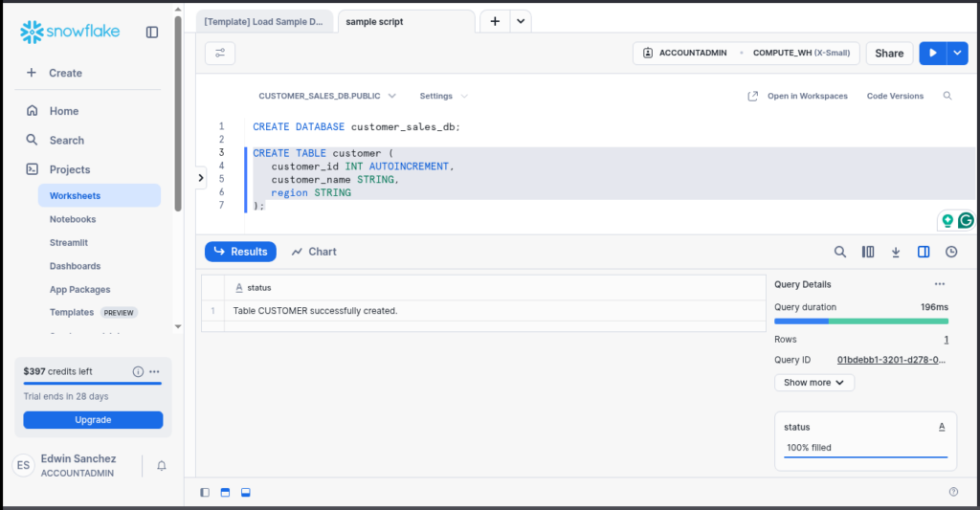The height and width of the screenshot is (510, 980).
Task: Toggle the query details side panel
Action: (924, 252)
